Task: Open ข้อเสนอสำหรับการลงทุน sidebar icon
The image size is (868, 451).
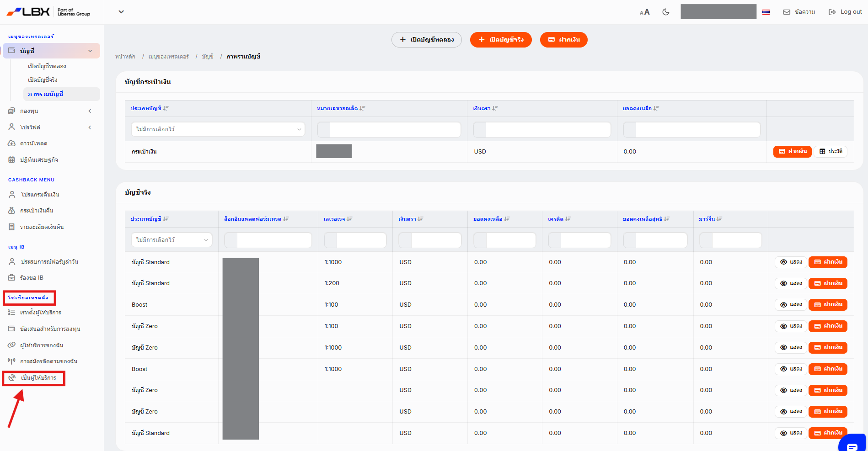Action: [12, 329]
